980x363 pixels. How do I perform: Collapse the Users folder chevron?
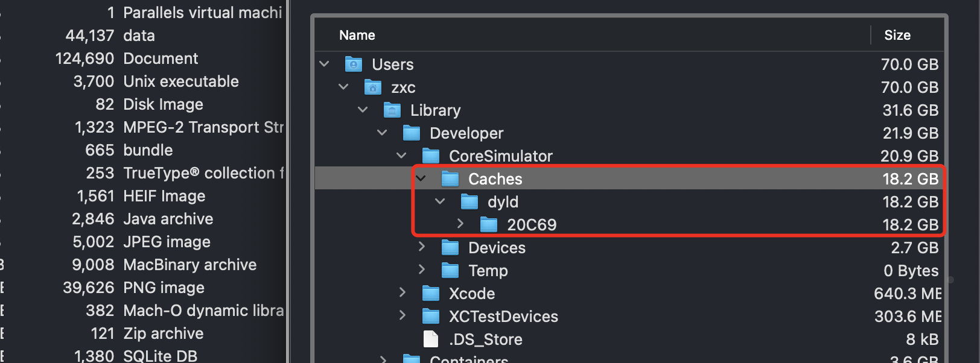325,64
